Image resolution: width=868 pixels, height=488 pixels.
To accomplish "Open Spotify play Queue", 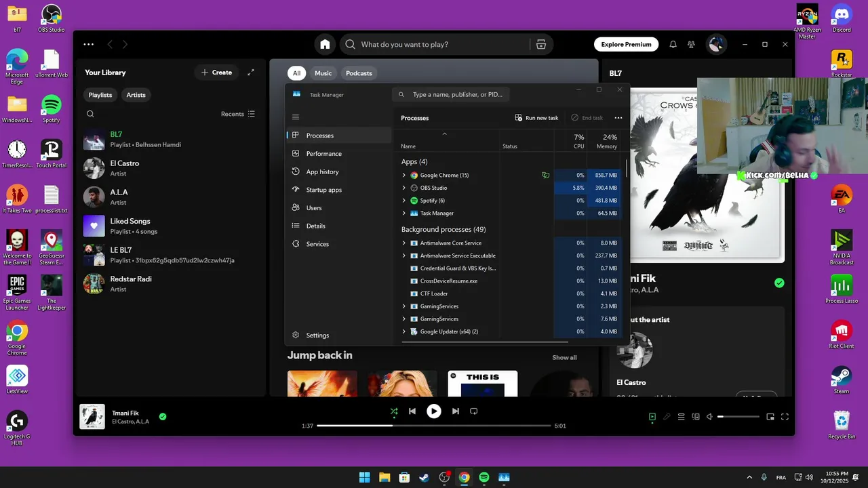I will [682, 417].
